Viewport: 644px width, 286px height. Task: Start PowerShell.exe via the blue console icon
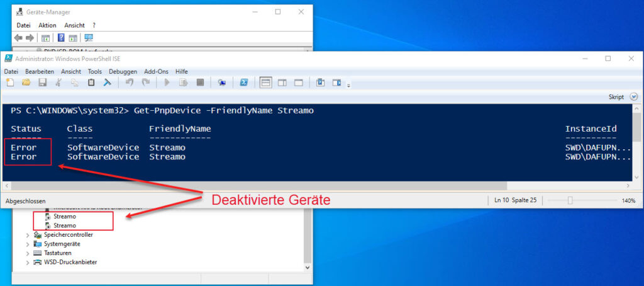pos(243,83)
